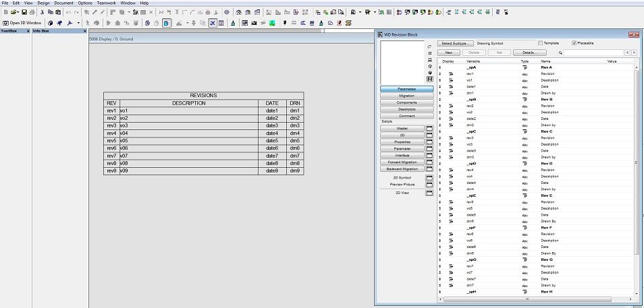Click the Copy icon in the toolbar

coord(50,12)
